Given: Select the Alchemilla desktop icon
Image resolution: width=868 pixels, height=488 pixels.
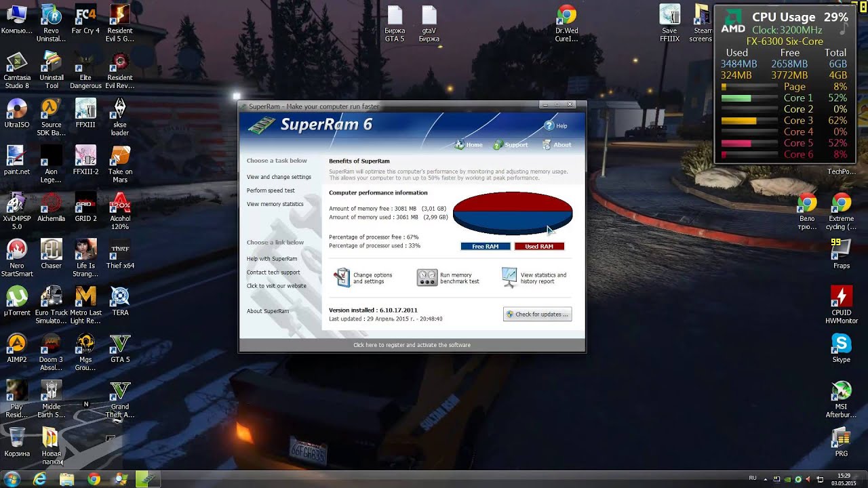Looking at the screenshot, I should pos(52,207).
